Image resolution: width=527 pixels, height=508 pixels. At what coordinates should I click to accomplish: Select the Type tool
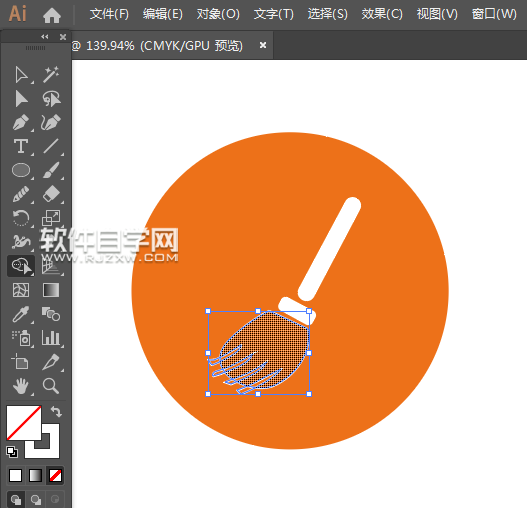tap(21, 147)
